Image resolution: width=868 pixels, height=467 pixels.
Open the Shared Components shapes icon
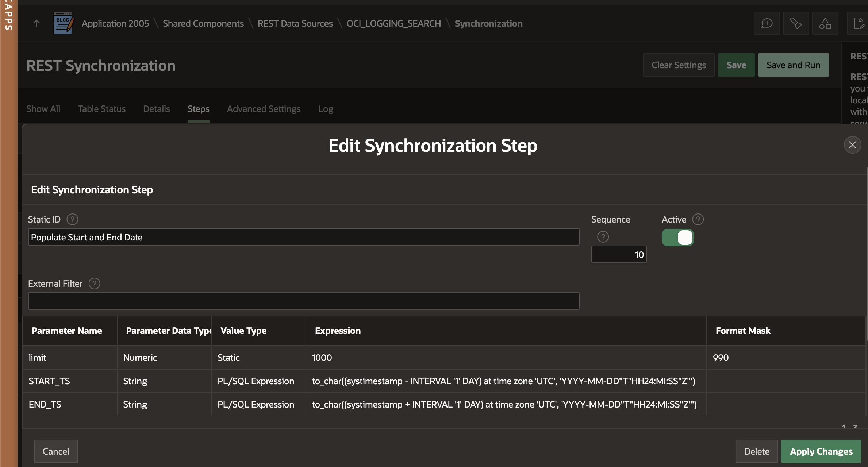click(825, 23)
